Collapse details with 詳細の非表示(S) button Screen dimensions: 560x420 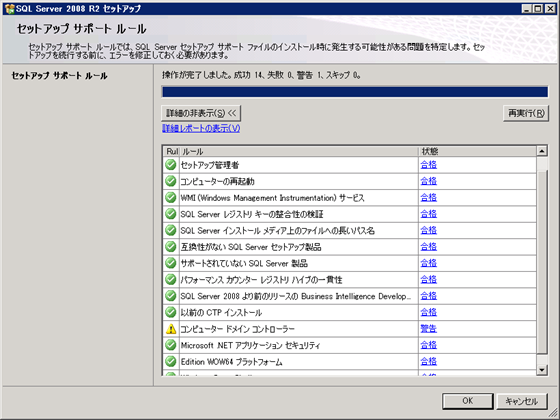point(201,113)
